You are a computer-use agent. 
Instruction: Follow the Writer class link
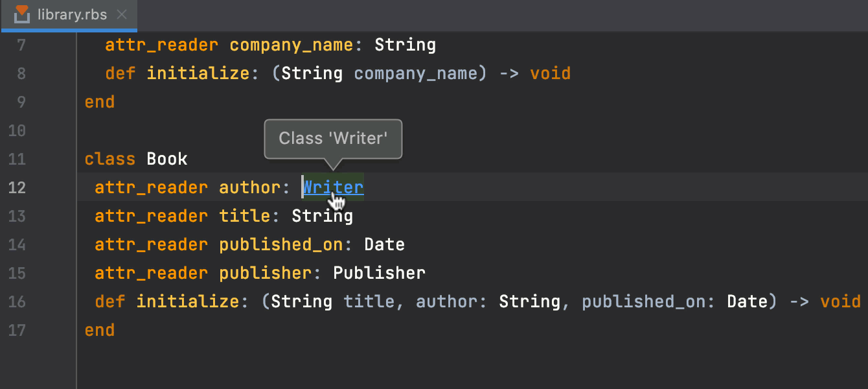(x=334, y=187)
